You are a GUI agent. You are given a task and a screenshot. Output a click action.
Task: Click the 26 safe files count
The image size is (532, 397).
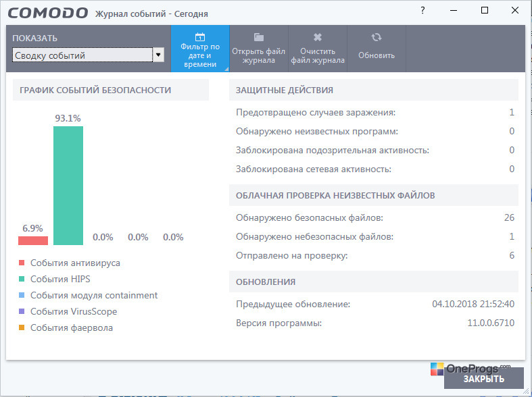[509, 217]
